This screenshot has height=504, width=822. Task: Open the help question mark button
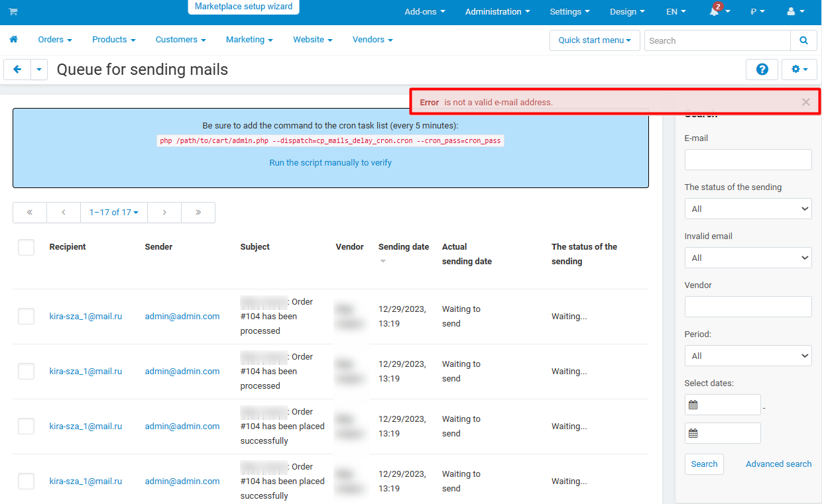click(762, 70)
